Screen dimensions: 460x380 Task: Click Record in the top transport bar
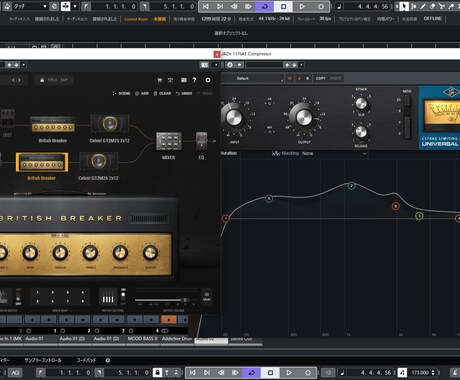[321, 6]
